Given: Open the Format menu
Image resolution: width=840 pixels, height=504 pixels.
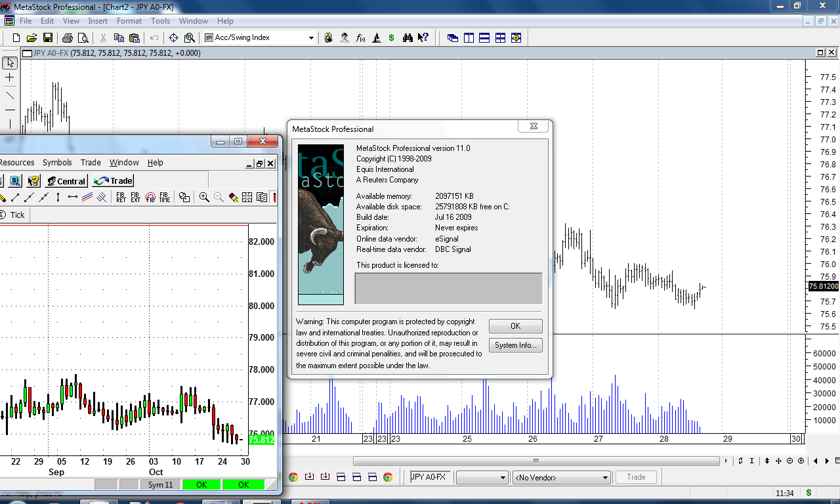Looking at the screenshot, I should pyautogui.click(x=129, y=21).
